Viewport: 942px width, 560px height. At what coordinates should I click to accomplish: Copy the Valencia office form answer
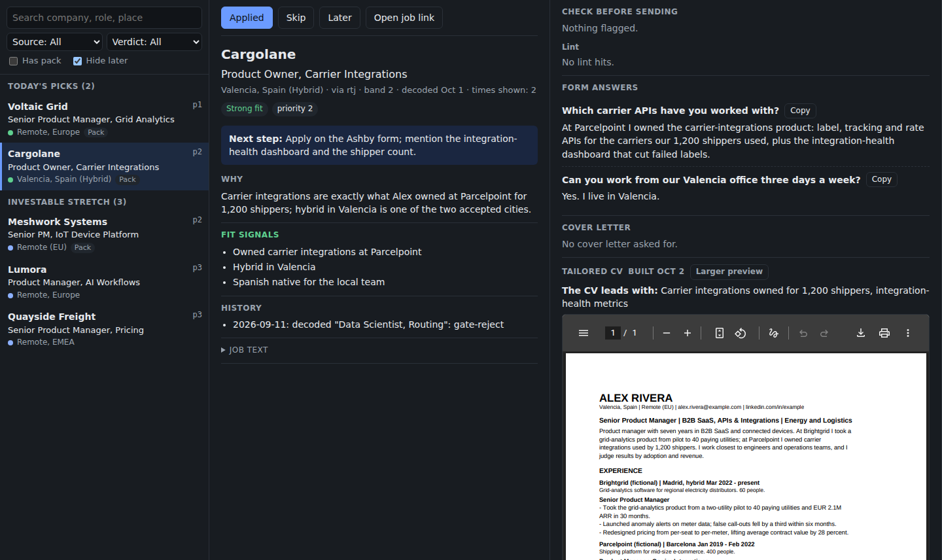tap(881, 179)
